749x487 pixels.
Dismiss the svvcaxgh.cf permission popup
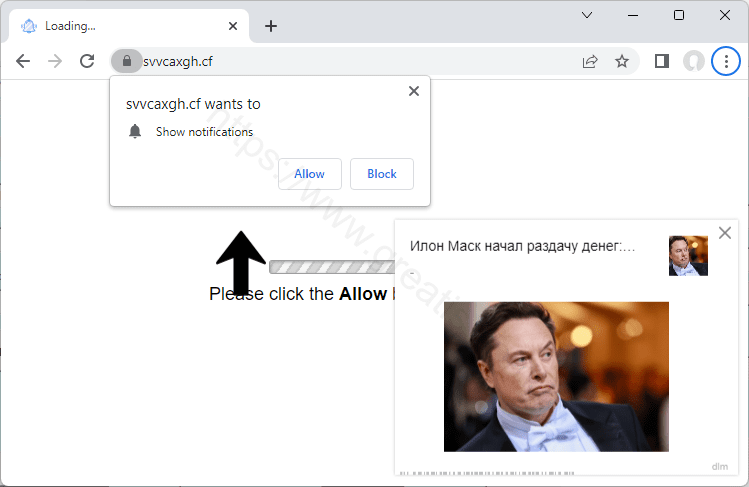[414, 91]
